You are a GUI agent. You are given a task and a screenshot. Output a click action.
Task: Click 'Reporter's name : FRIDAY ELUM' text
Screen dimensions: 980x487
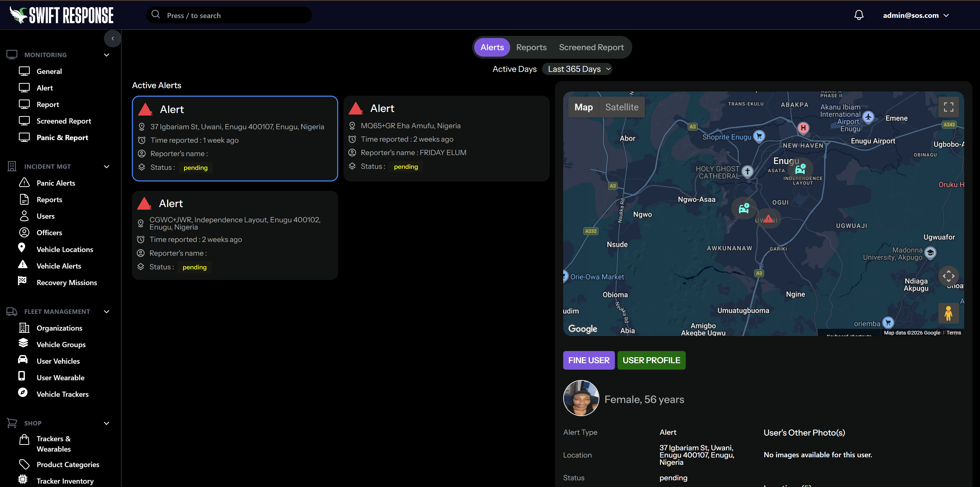pos(413,153)
